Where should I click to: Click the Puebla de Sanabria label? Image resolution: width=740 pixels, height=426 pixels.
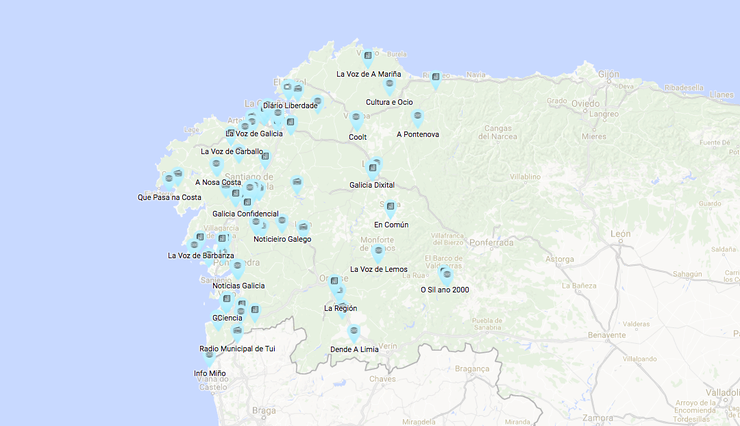487,324
